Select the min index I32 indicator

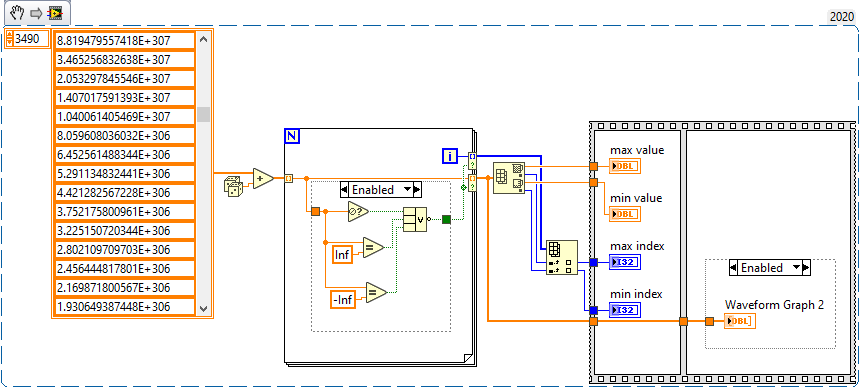pyautogui.click(x=625, y=310)
